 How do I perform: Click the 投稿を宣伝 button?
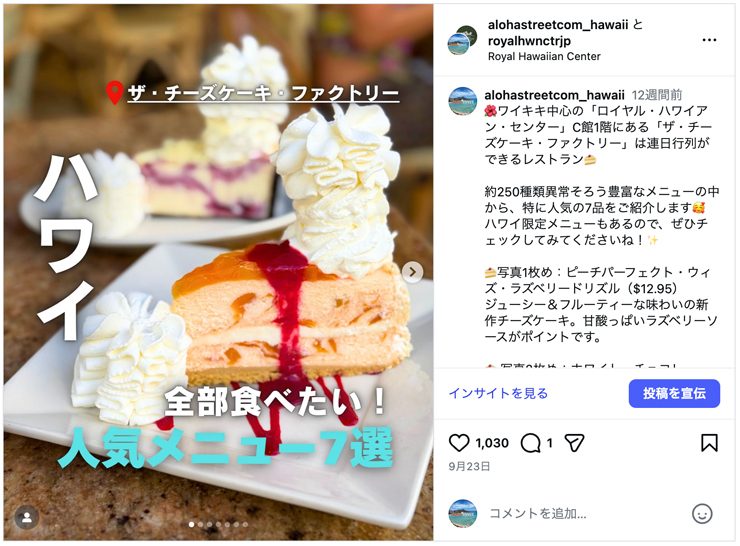click(674, 393)
